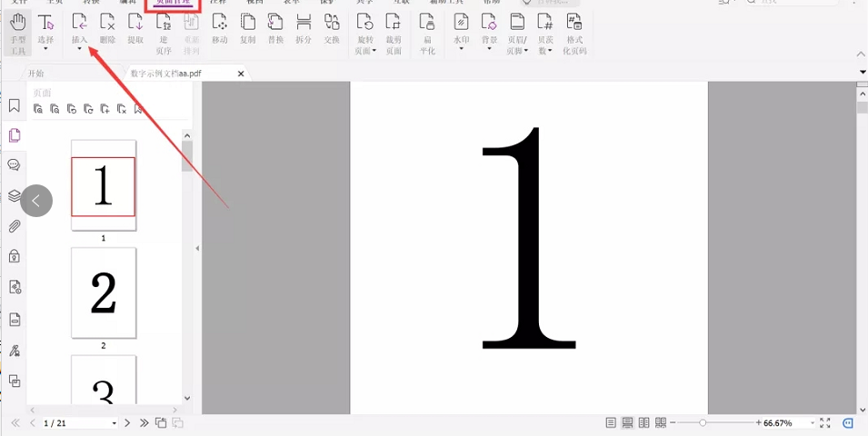Expand the Insert (插入) dropdown arrow
868x436 pixels.
click(x=80, y=49)
